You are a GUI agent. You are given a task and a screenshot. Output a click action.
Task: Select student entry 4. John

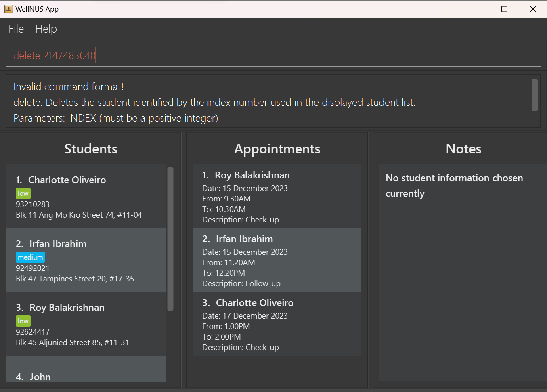click(x=86, y=369)
